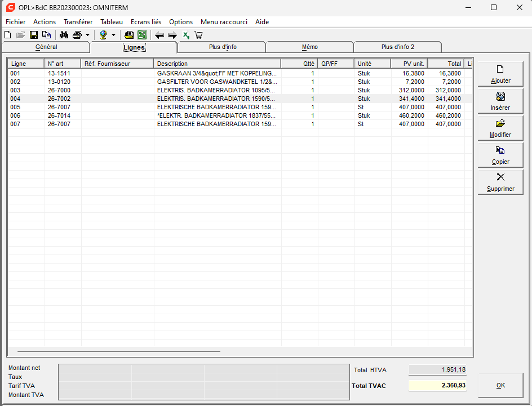
Task: Click the GASKRAAN 3/4 description cell
Action: coord(217,73)
